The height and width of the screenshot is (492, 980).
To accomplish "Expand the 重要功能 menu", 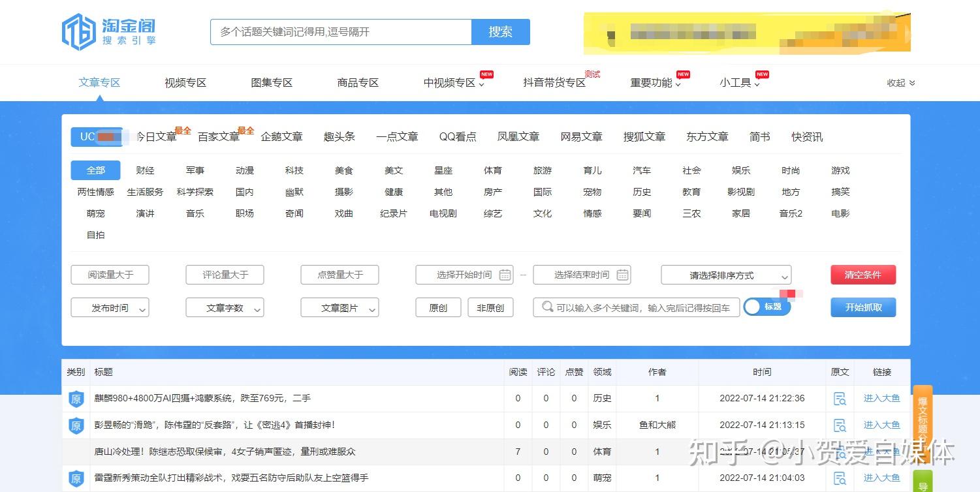I will coord(655,83).
